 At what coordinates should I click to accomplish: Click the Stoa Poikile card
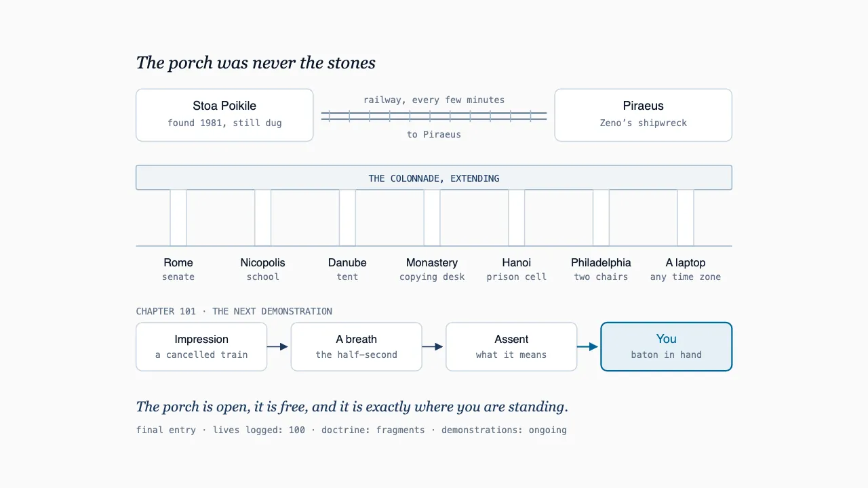tap(224, 115)
